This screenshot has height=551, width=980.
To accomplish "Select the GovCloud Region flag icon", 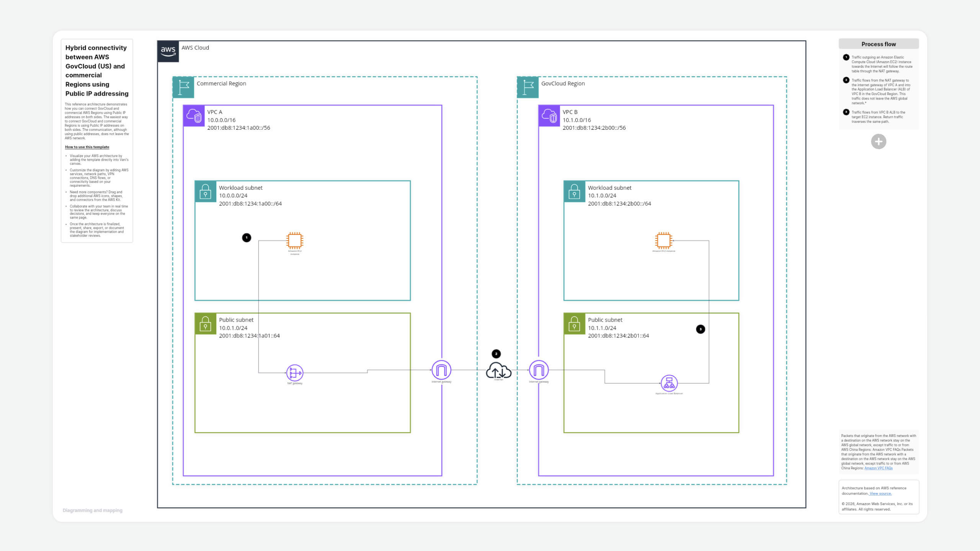I will (x=528, y=87).
